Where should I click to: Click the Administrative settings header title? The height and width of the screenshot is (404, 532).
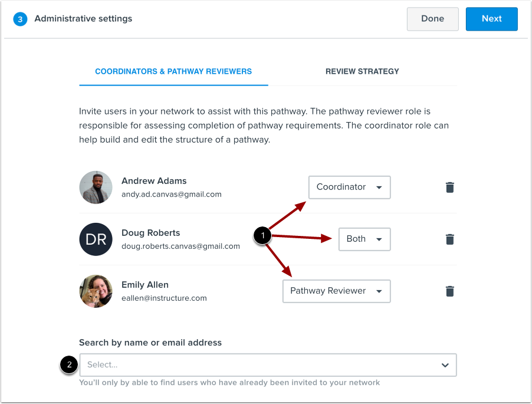[x=83, y=18]
